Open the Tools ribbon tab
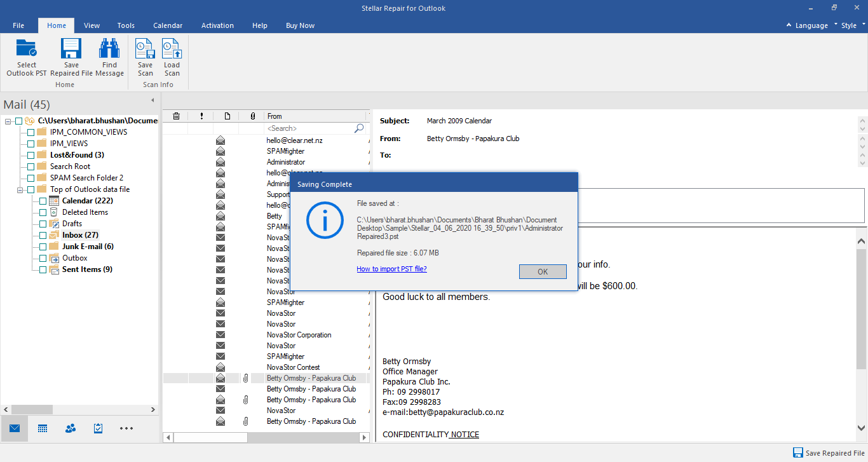This screenshot has height=462, width=868. (126, 25)
